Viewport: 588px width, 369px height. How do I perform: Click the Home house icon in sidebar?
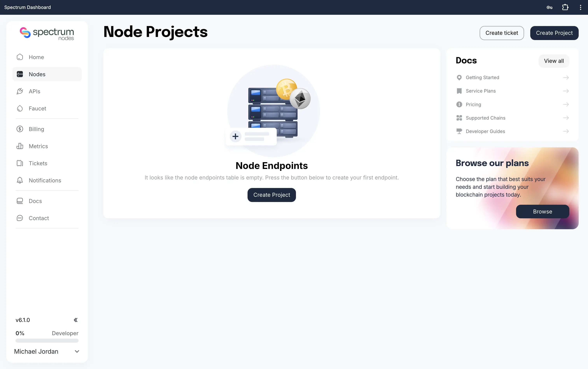20,57
